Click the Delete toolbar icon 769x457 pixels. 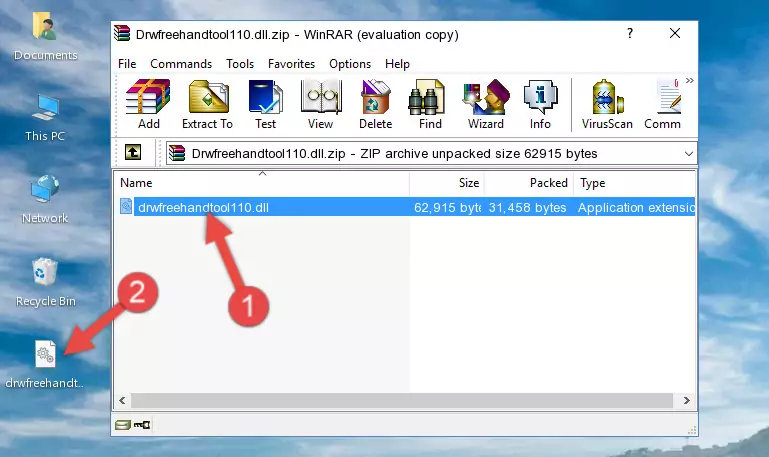pyautogui.click(x=376, y=104)
